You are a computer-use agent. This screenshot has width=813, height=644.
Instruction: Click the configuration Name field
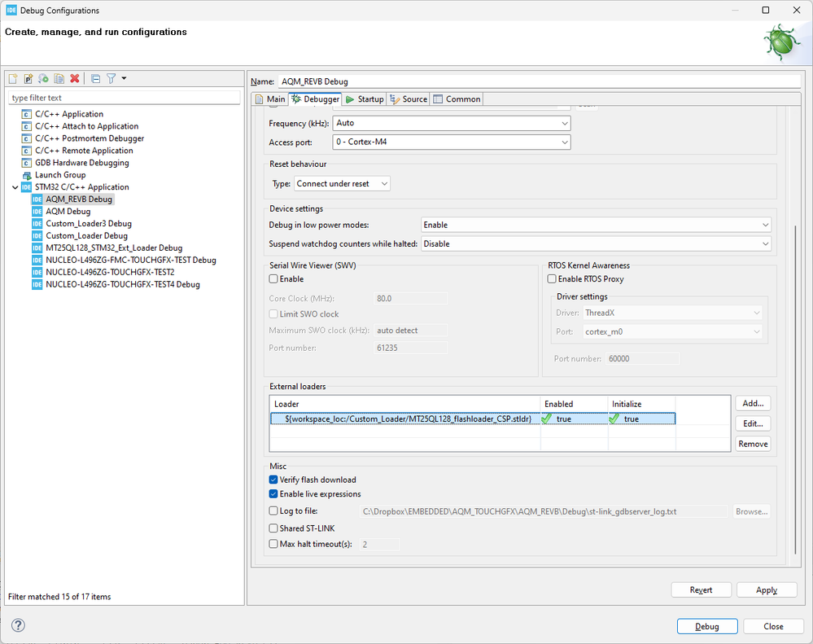[540, 81]
